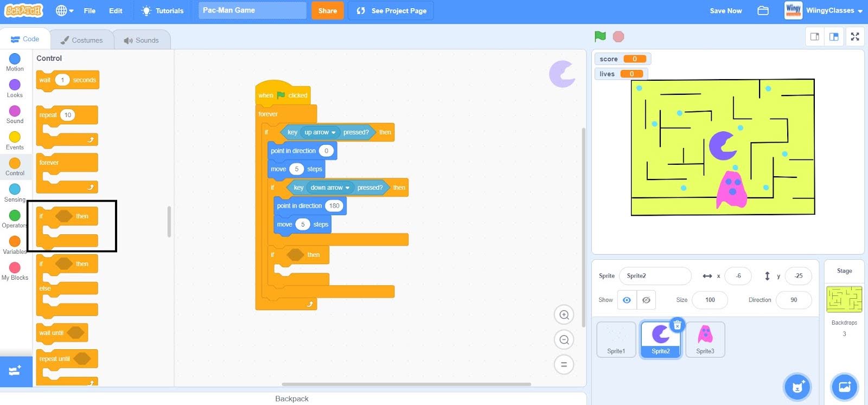Click the wait 1 seconds block

click(x=68, y=80)
